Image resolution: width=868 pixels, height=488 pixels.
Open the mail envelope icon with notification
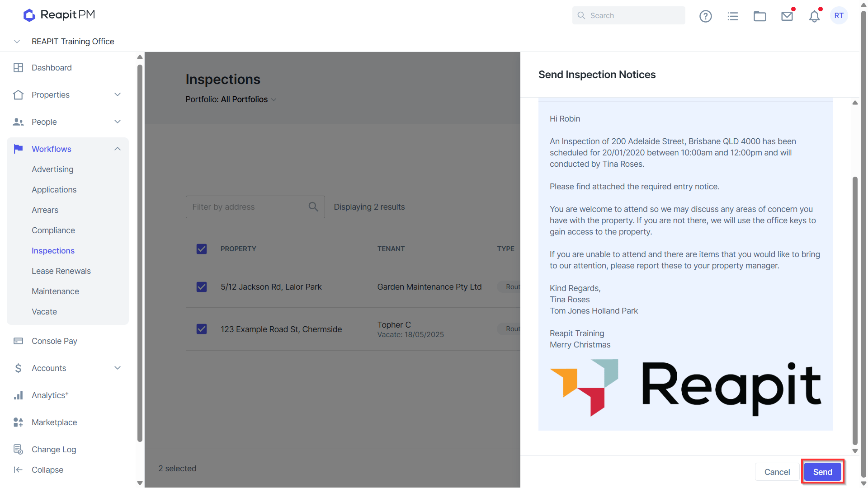coord(787,16)
